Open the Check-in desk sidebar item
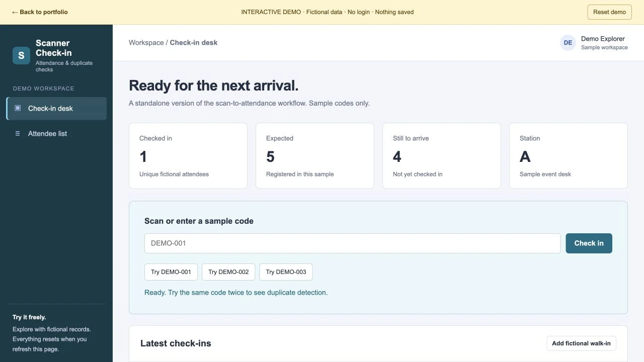Screen dimensions: 644x362 coord(56,109)
